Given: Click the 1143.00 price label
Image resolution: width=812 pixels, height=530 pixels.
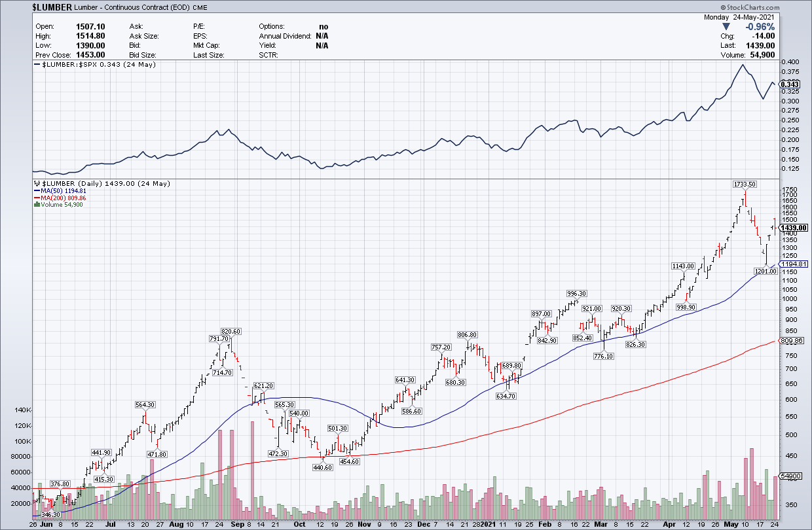Looking at the screenshot, I should (683, 266).
